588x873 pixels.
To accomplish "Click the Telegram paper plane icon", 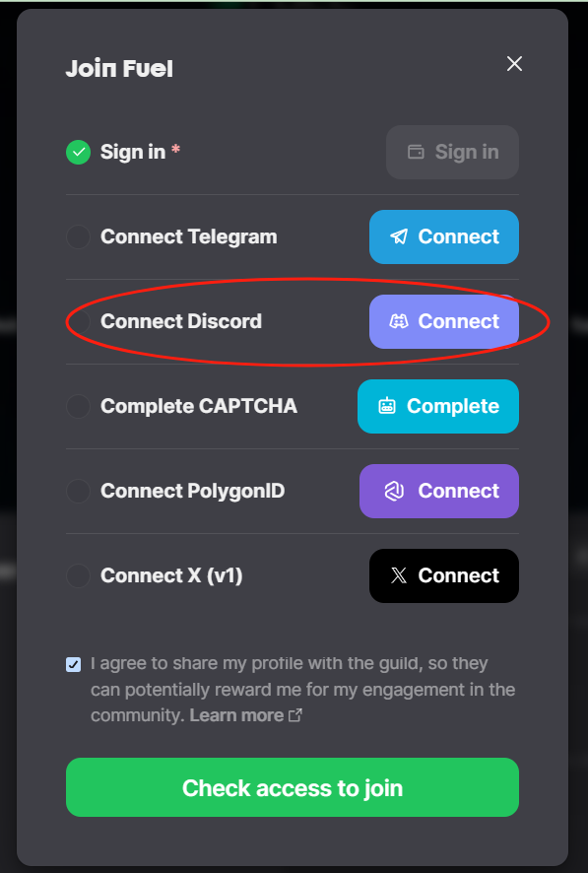I will 399,236.
